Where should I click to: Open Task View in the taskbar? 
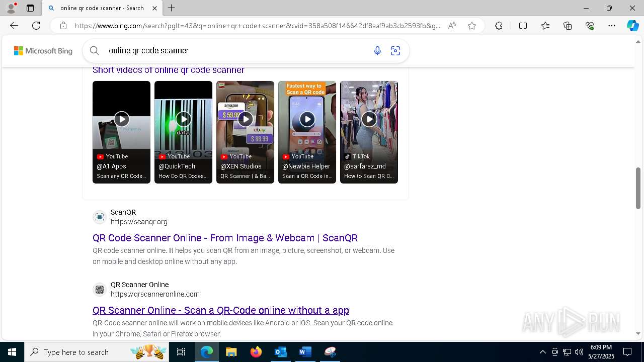[181, 352]
